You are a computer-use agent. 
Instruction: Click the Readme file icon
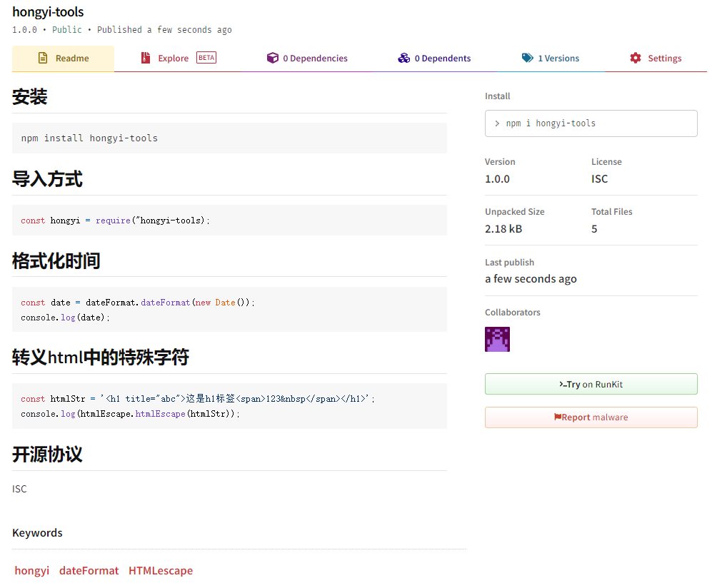pos(43,59)
